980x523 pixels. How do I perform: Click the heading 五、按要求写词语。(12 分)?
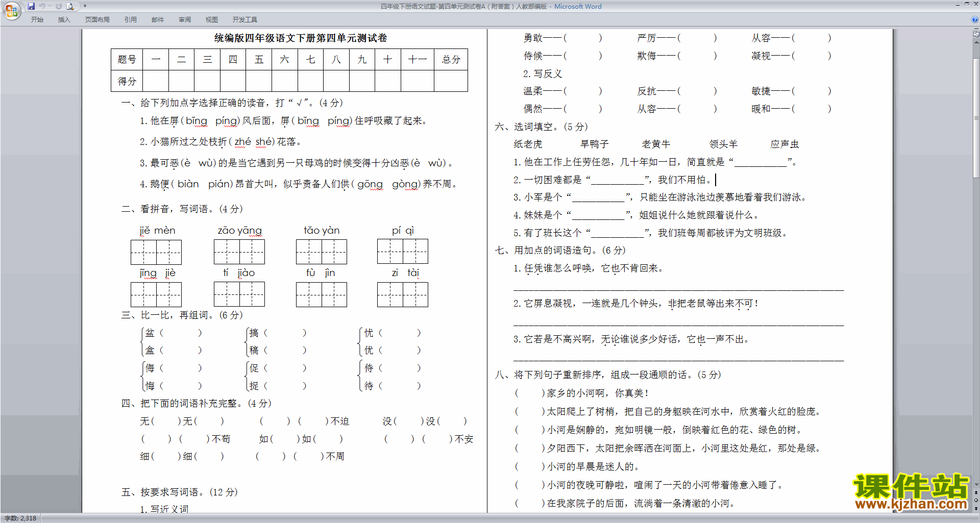point(180,492)
